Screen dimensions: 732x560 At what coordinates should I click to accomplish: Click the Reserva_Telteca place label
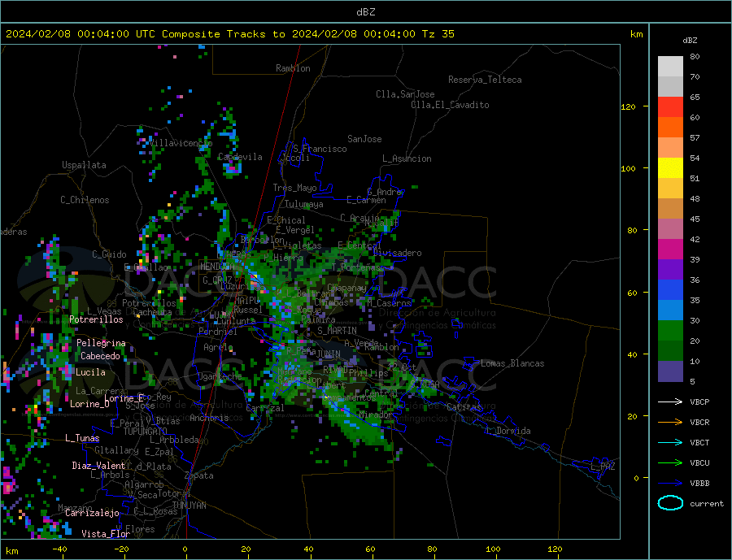[x=485, y=80]
